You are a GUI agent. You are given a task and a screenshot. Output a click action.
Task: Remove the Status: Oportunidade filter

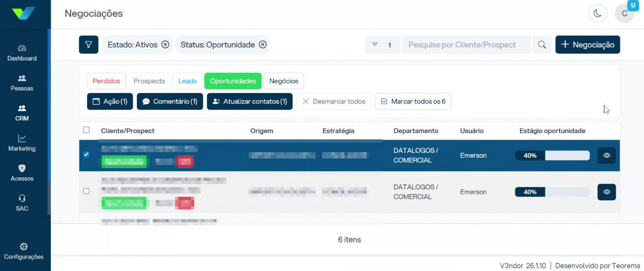pyautogui.click(x=263, y=45)
